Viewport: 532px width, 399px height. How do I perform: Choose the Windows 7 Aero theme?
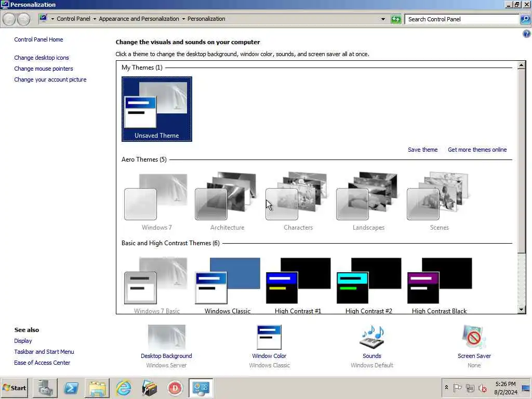[x=156, y=202]
